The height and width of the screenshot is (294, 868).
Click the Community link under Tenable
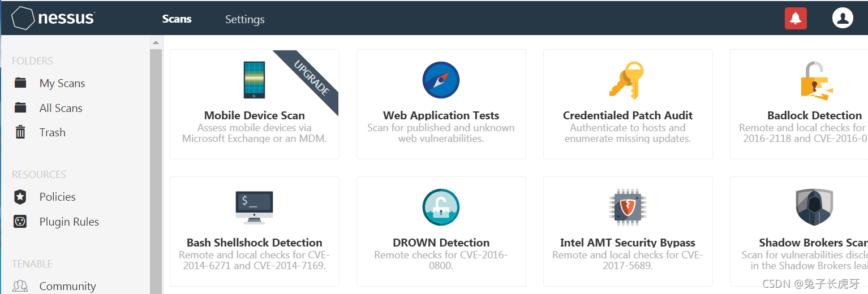tap(67, 286)
